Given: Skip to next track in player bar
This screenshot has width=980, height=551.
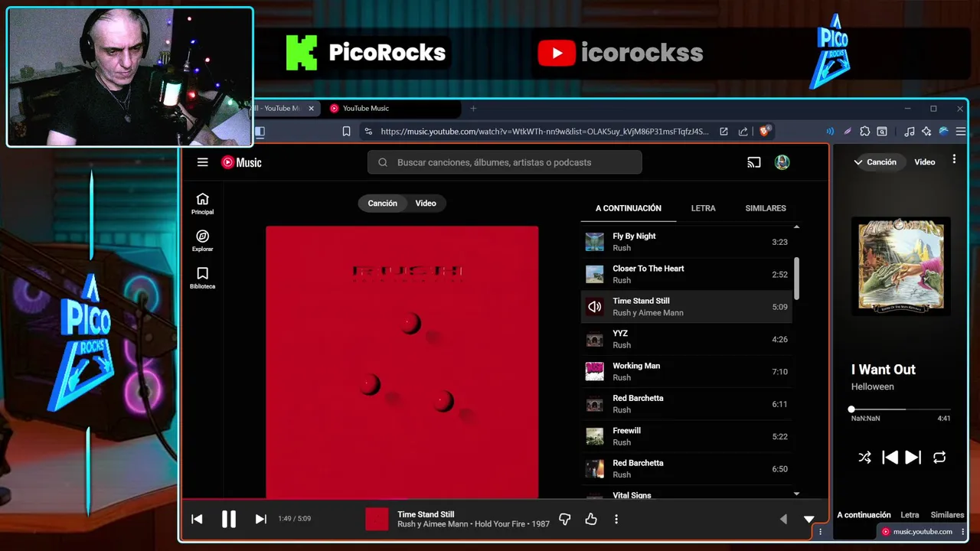Looking at the screenshot, I should point(260,519).
